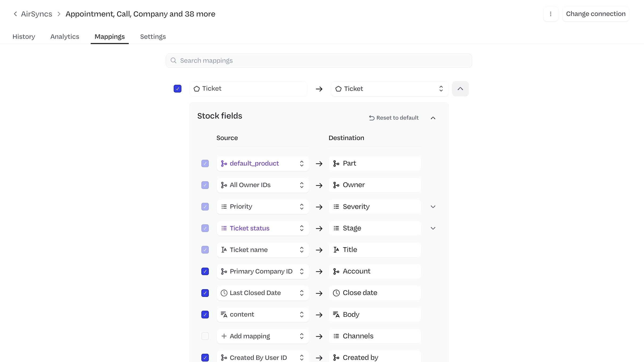Open the Ticket status source dropdown
Viewport: 644px width, 362px height.
point(263,228)
